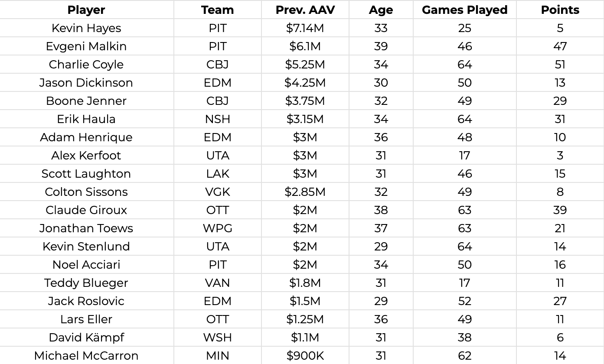The width and height of the screenshot is (604, 364).
Task: Click Charlie Coyle's CBJ team cell
Action: point(217,65)
